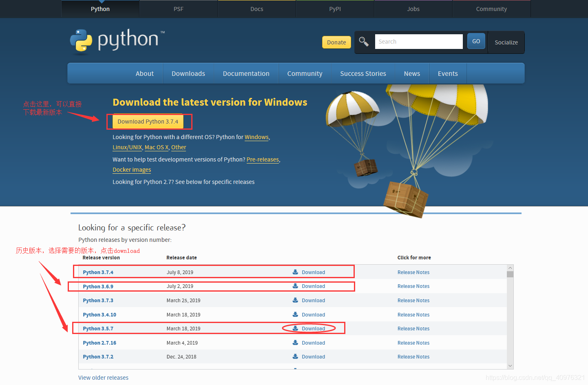Open Release Notes for Python 2.7.16

(413, 343)
